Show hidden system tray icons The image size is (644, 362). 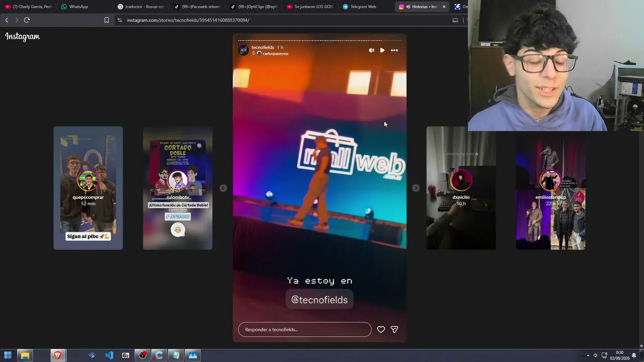point(588,355)
